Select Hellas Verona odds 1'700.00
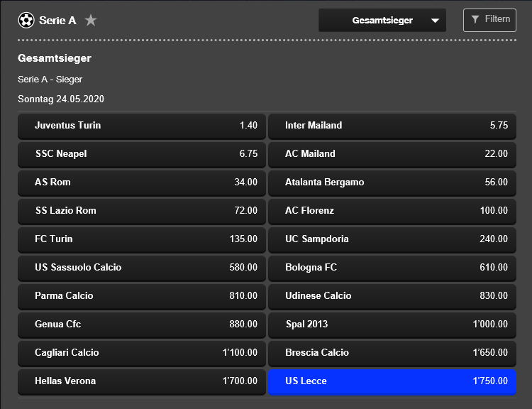The image size is (532, 409). point(142,381)
